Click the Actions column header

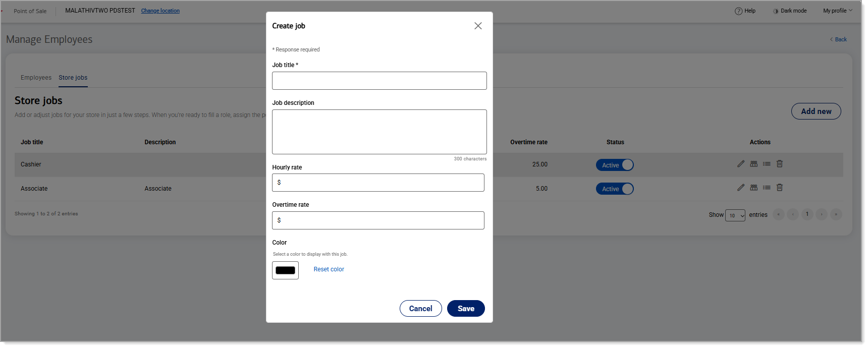click(760, 142)
